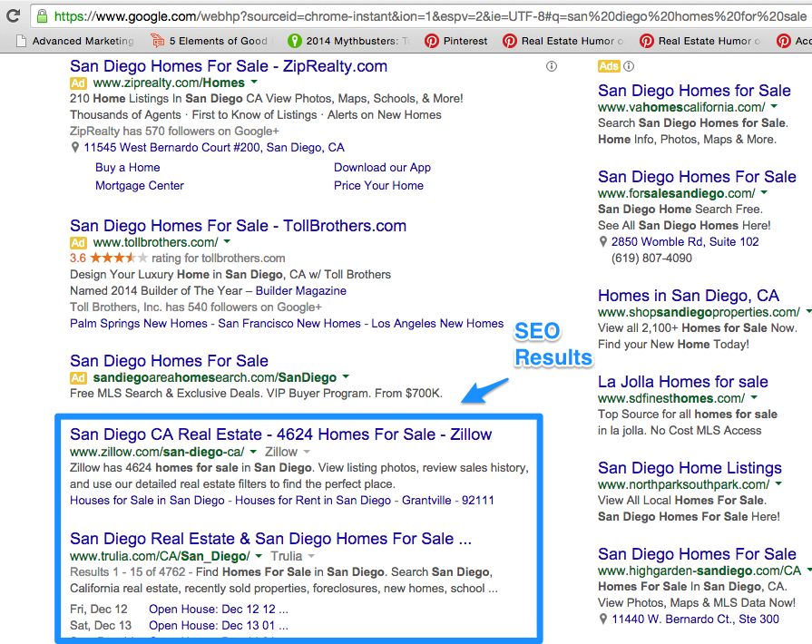Click the map pin icon beside 11545 West Bernardo Court
812x644 pixels.
75,148
